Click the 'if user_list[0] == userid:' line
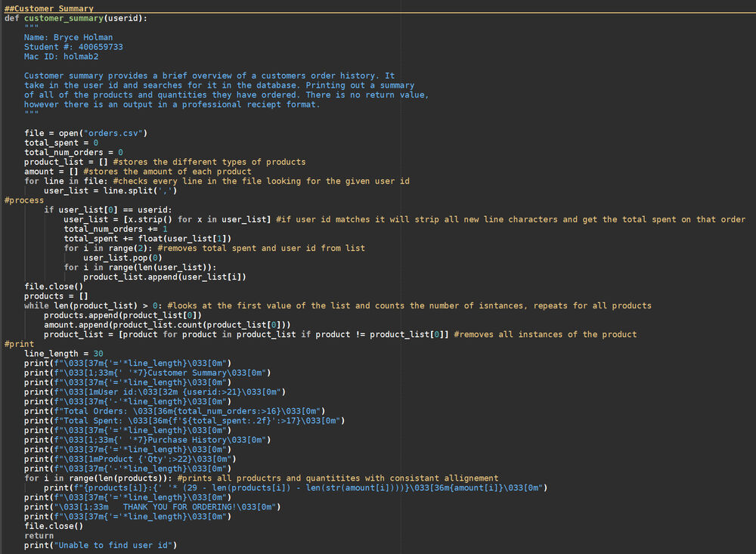756x554 pixels. click(108, 210)
